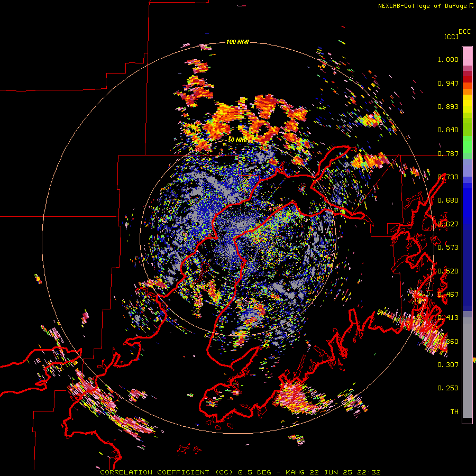Click the 0.787 value on the color scale
The height and width of the screenshot is (476, 476).
(x=448, y=153)
